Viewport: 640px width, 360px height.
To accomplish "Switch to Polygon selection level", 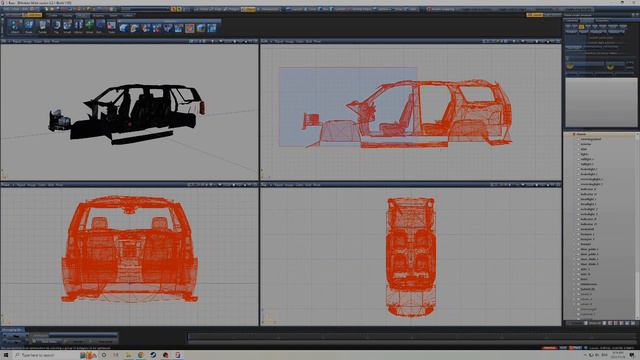I will point(232,9).
